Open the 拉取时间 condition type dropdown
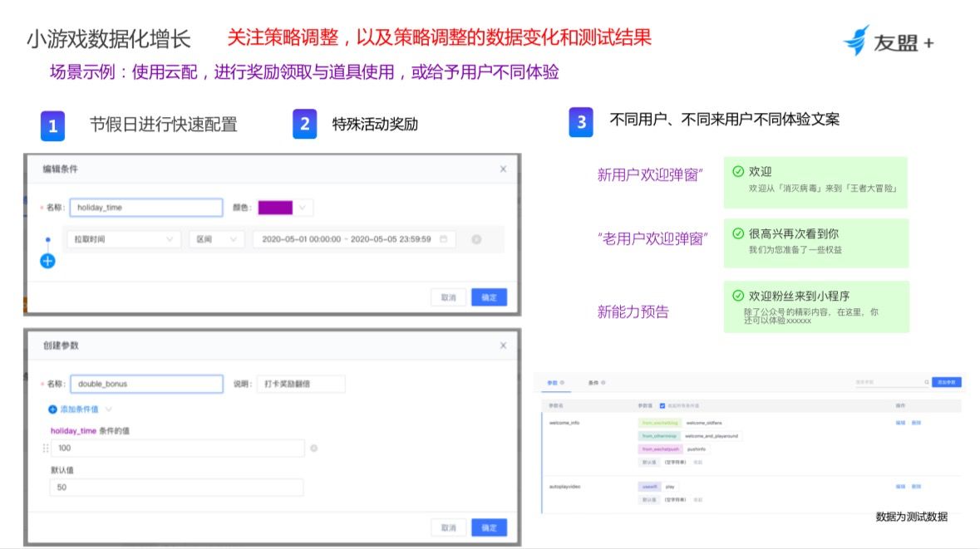The height and width of the screenshot is (549, 980). pos(123,239)
